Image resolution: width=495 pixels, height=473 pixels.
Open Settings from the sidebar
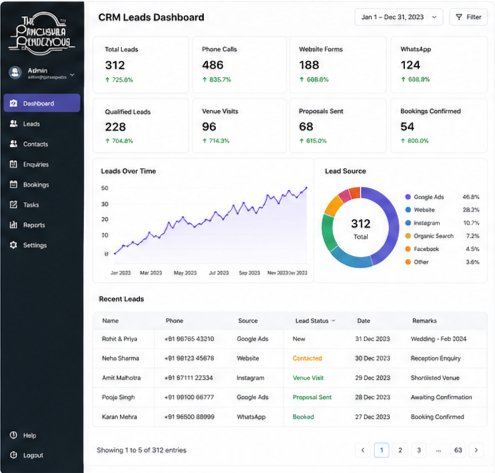(42, 245)
